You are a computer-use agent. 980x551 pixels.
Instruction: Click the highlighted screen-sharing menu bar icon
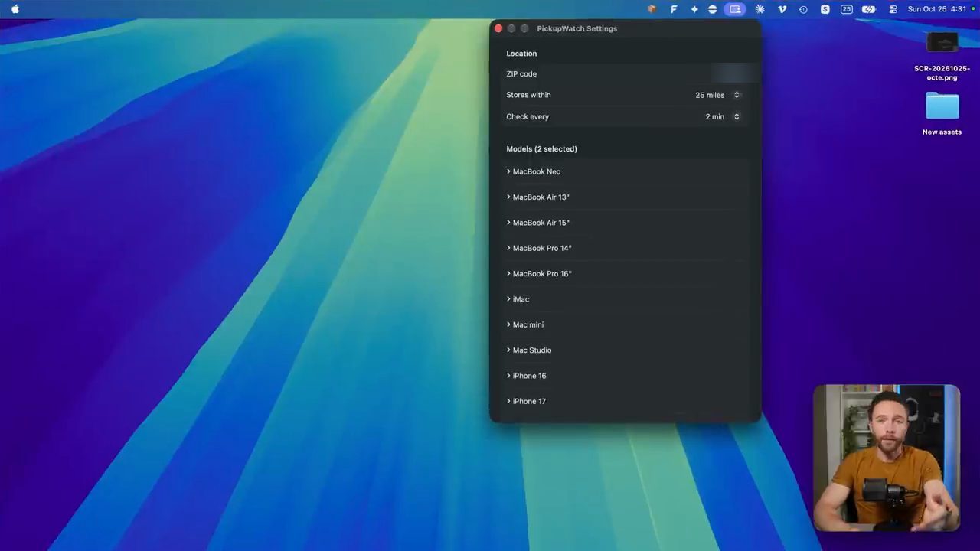pyautogui.click(x=735, y=9)
